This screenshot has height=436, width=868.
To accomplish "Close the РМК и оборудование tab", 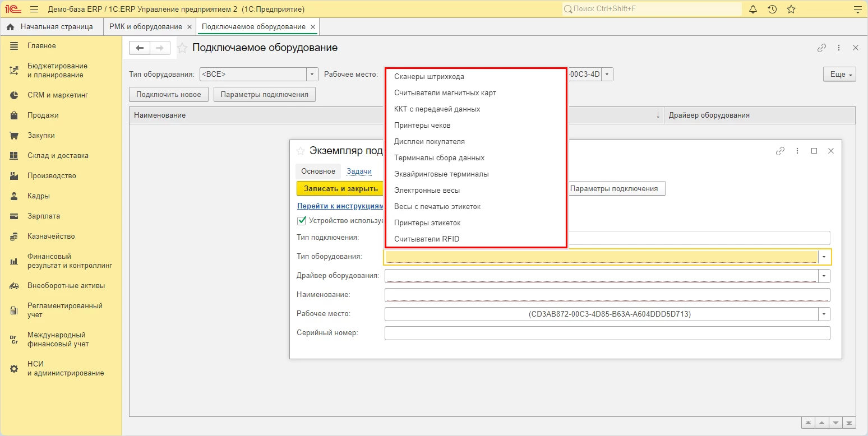I will [190, 27].
